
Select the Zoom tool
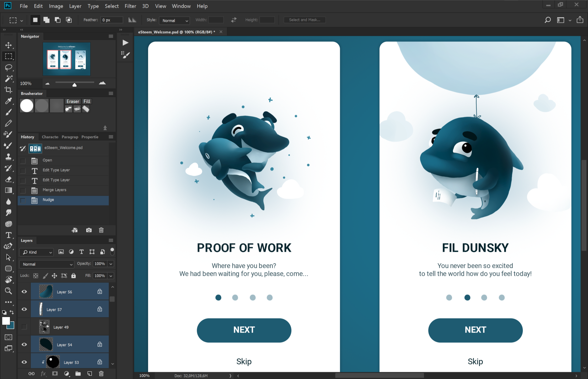pos(8,291)
